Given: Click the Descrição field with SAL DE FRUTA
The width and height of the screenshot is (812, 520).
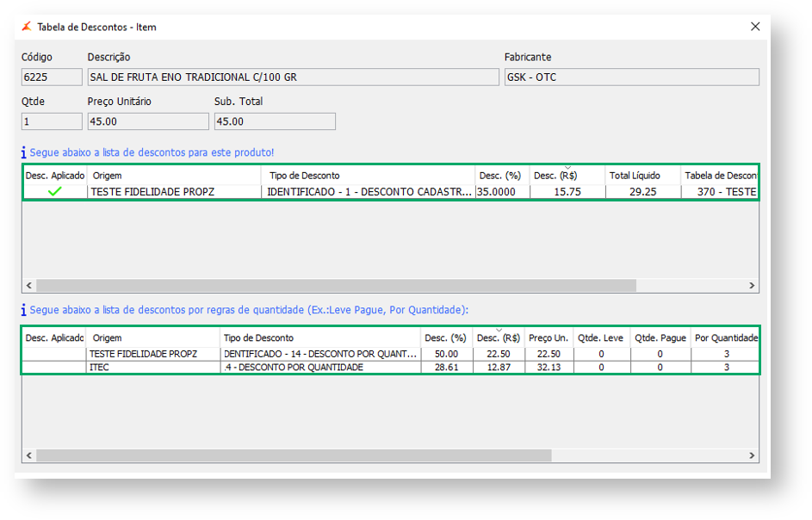Looking at the screenshot, I should [x=293, y=77].
